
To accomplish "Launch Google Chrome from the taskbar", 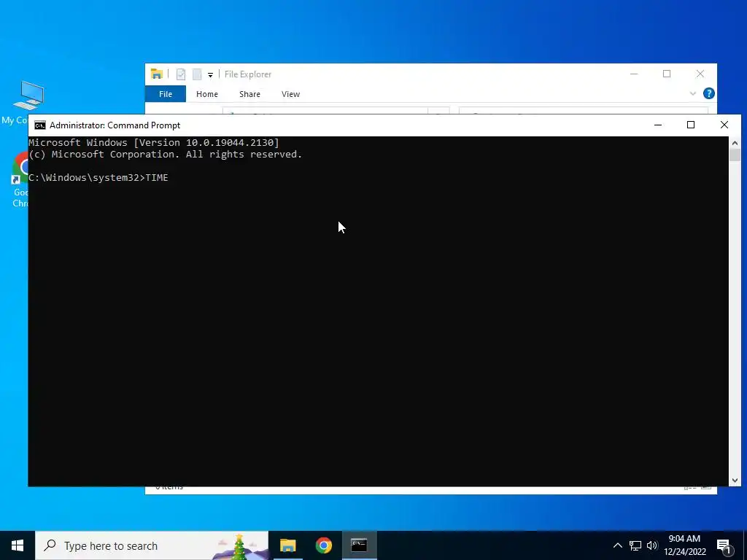I will (x=323, y=545).
